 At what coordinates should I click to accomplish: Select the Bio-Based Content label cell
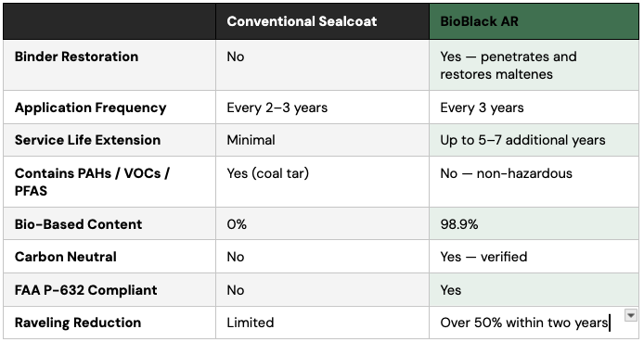[x=109, y=224]
